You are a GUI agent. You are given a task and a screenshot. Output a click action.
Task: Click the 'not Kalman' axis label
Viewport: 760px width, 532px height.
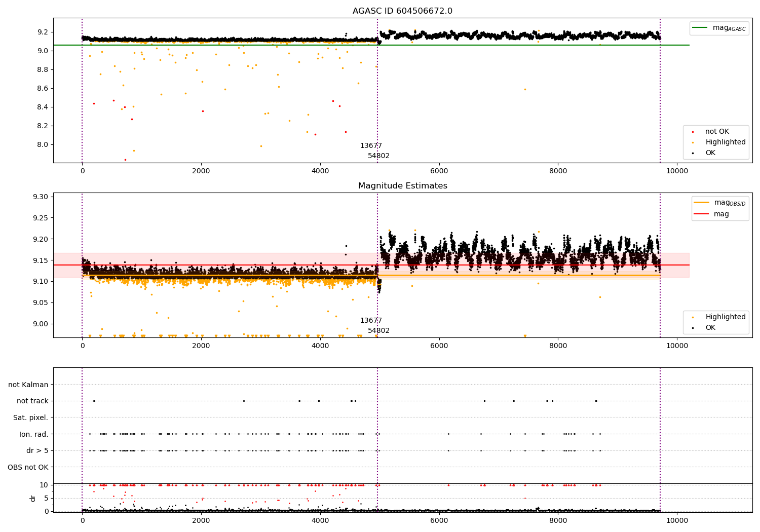[28, 385]
